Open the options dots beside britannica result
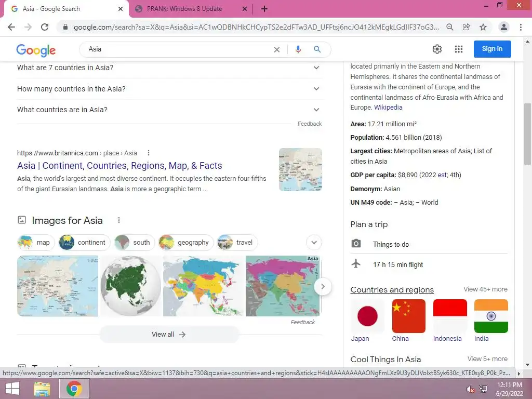Screen dimensions: 532x399 pos(148,153)
